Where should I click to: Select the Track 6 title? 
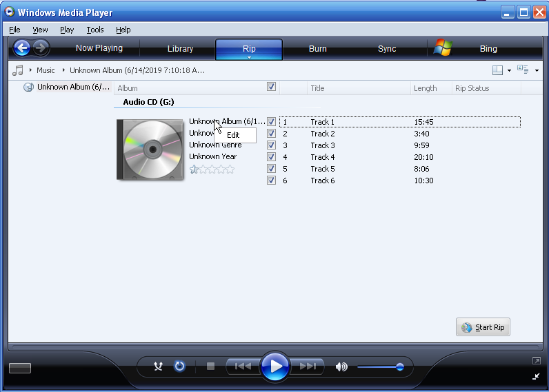point(323,180)
